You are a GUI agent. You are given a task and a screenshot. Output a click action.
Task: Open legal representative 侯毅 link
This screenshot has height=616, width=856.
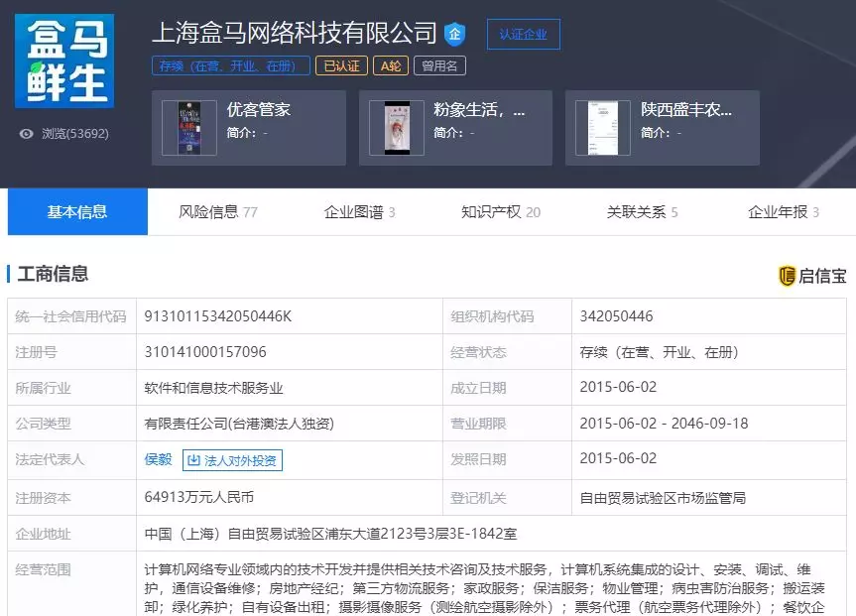(x=159, y=459)
